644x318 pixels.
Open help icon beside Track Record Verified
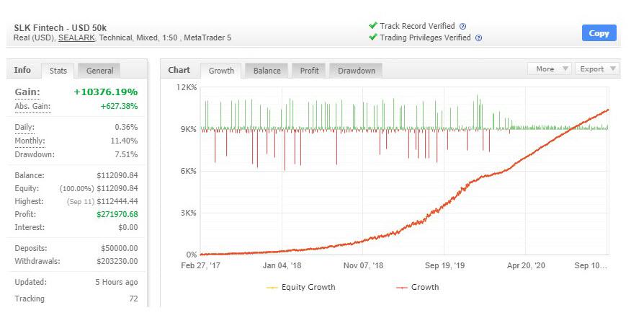(x=462, y=26)
